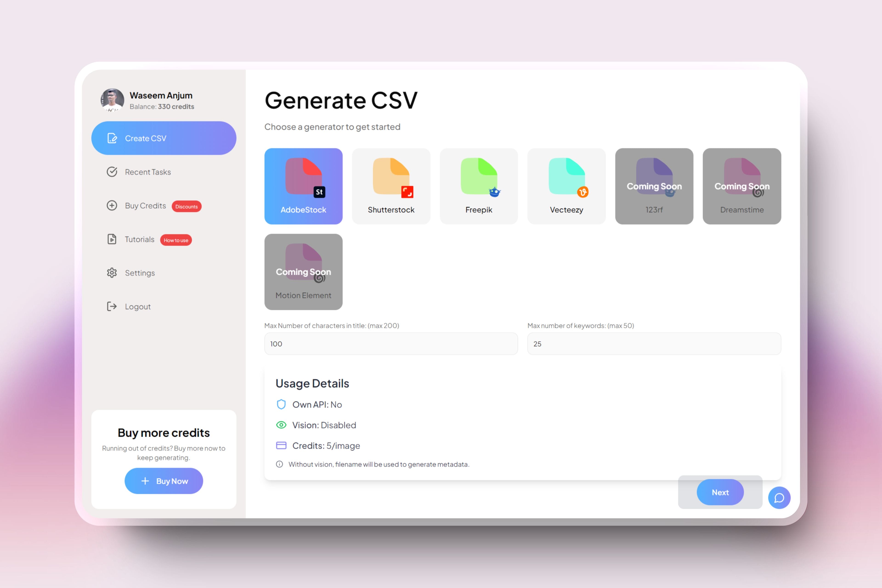Edit the max title characters input field
Viewport: 882px width, 588px height.
point(391,343)
